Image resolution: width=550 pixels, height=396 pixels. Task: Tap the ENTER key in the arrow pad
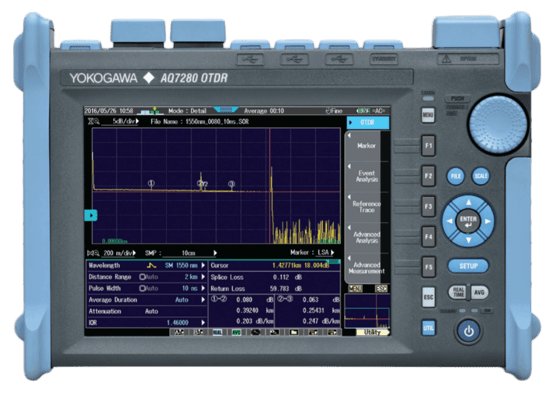tap(468, 221)
